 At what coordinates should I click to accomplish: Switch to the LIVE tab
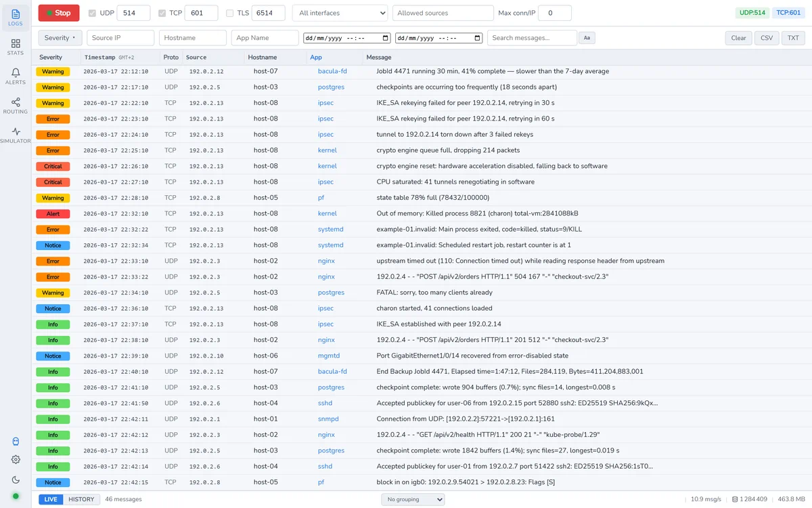tap(51, 499)
